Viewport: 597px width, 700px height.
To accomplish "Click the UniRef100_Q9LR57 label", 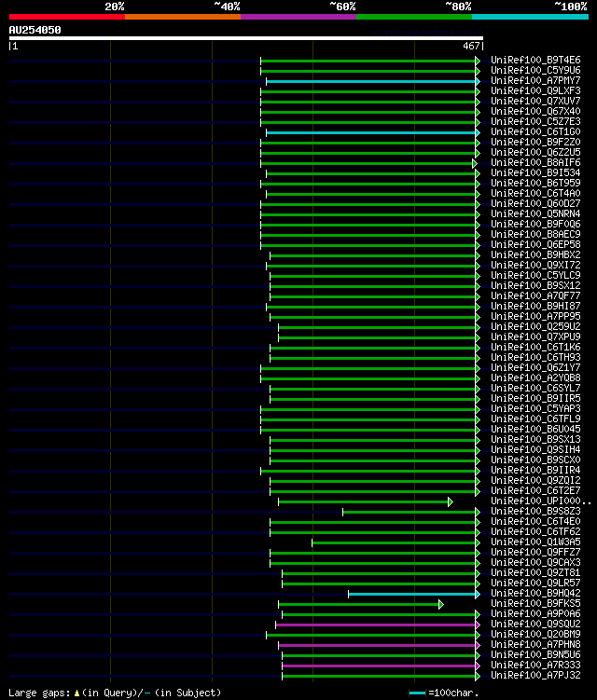I will coord(535,583).
